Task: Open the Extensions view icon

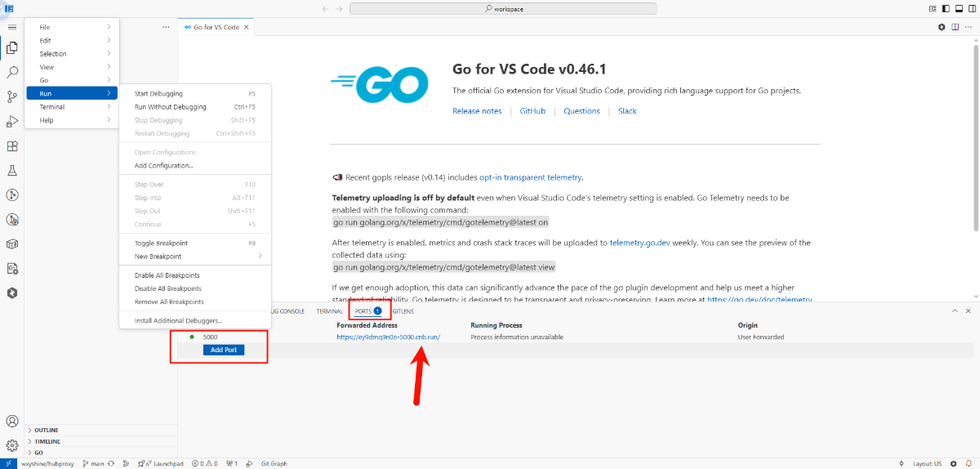Action: (x=12, y=146)
